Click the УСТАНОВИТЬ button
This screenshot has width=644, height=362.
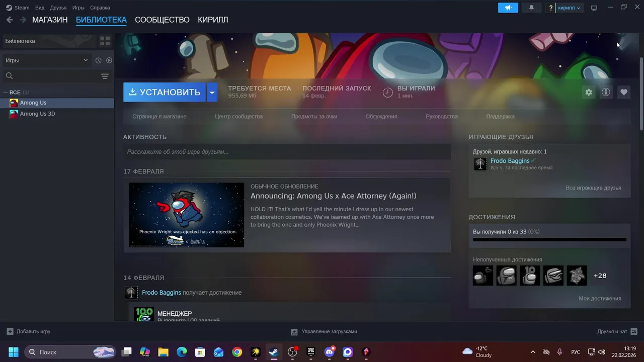tap(165, 92)
